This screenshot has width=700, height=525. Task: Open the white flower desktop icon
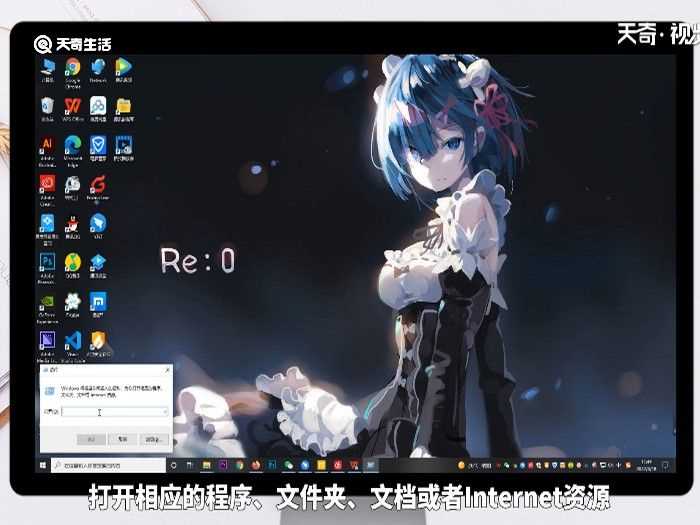pos(72,305)
